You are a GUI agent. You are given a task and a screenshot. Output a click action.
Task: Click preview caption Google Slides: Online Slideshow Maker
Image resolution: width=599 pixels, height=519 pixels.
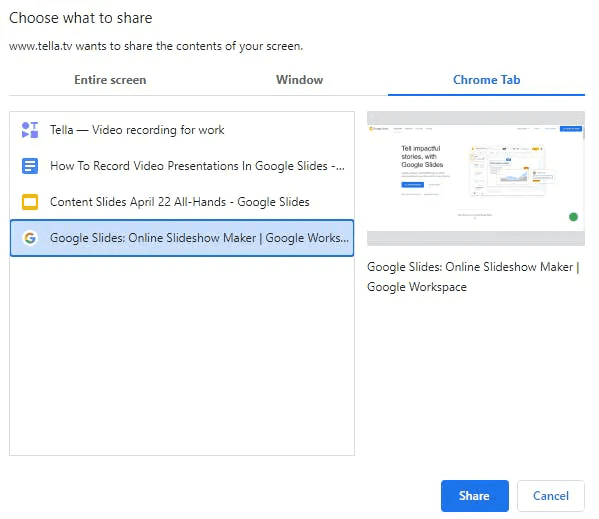(473, 277)
